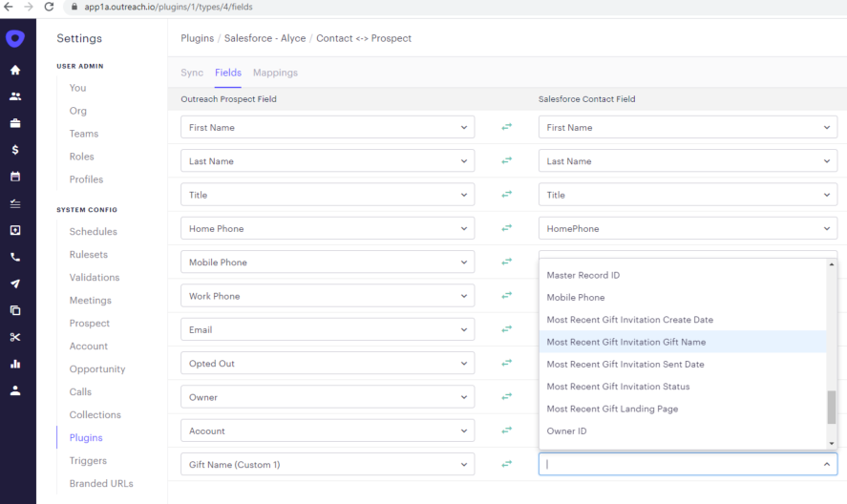Open Outreach Email field dropdown
The image size is (847, 504).
(328, 329)
